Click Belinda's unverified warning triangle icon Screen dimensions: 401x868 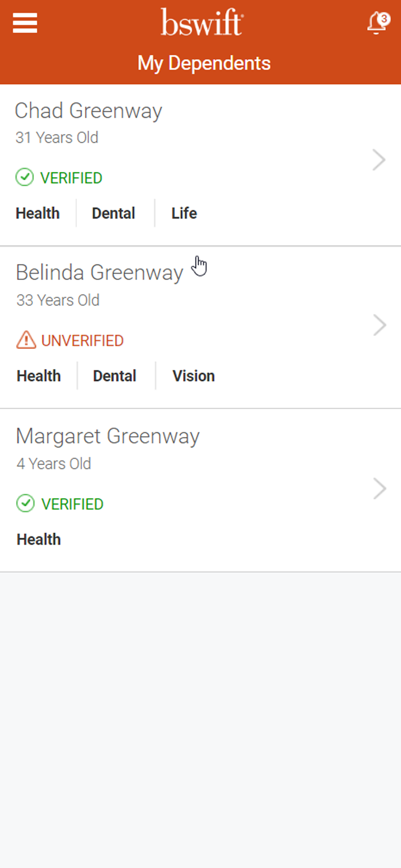pyautogui.click(x=26, y=340)
